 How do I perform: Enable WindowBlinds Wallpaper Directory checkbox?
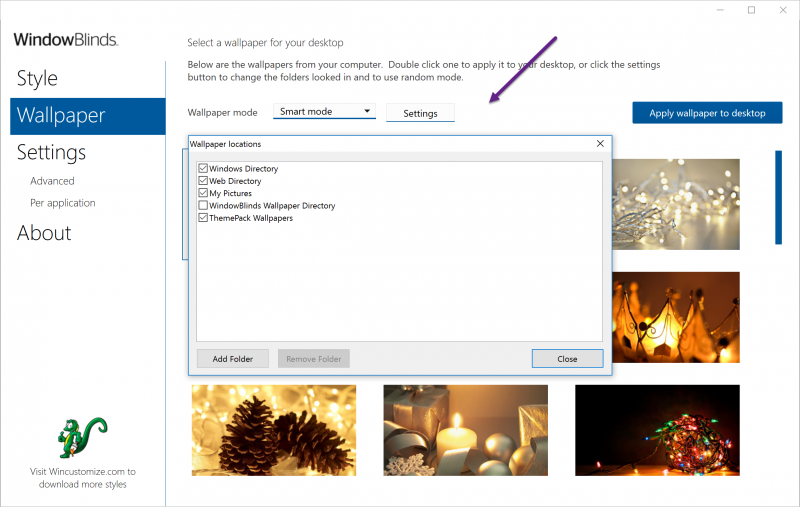click(203, 205)
